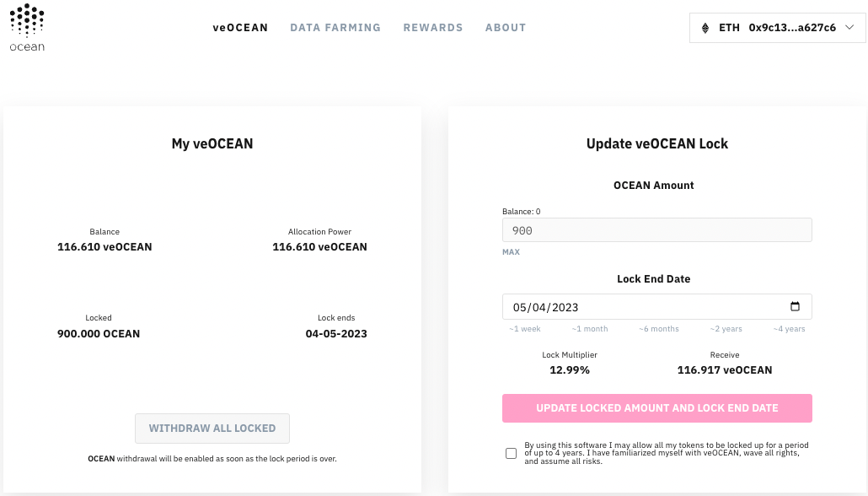
Task: Click the Lock End Date field
Action: 657,306
